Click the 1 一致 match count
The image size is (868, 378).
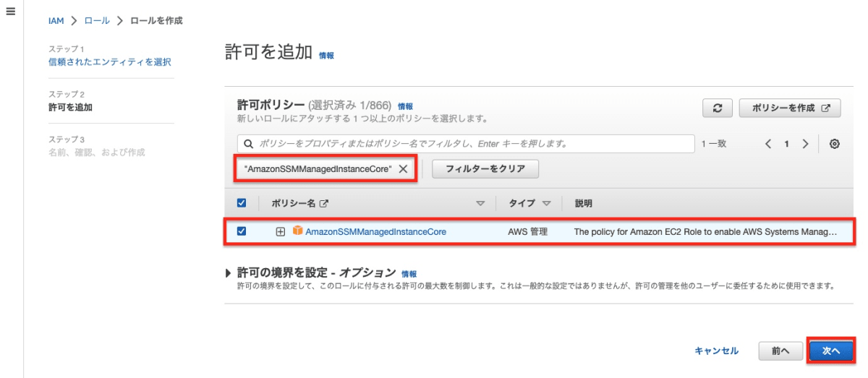[x=713, y=144]
